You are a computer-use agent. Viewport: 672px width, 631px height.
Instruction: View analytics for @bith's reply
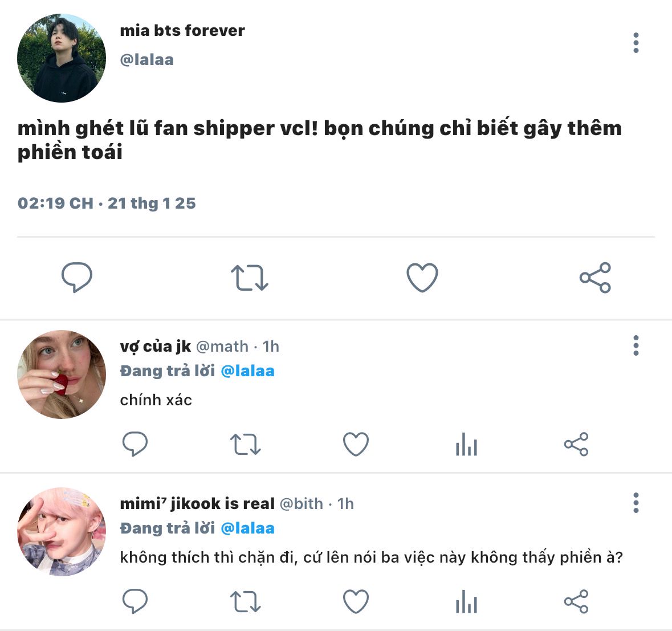[466, 601]
